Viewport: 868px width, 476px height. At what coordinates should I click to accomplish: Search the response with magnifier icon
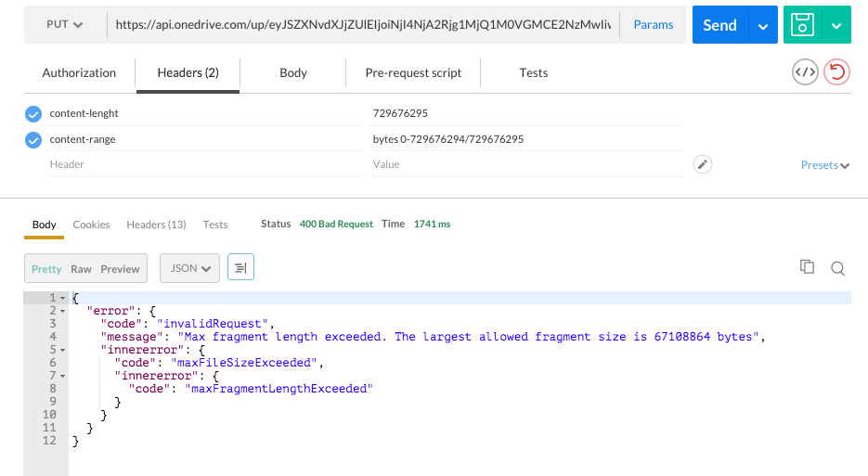(837, 268)
